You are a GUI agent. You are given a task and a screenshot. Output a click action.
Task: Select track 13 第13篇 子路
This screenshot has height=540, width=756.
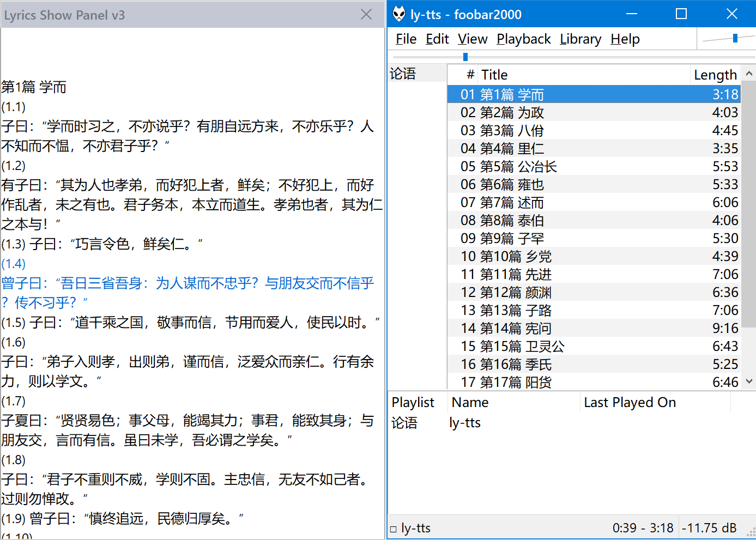[x=594, y=310]
